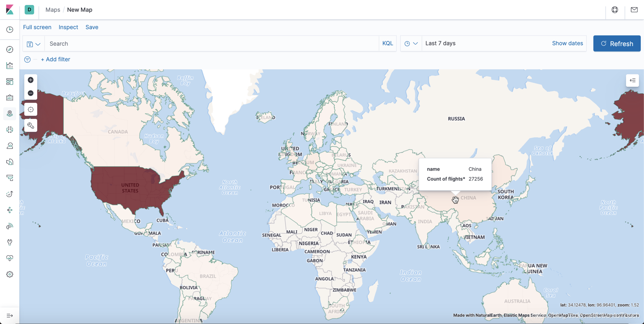The image size is (644, 324).
Task: Expand the layers panel on the map
Action: pyautogui.click(x=632, y=80)
